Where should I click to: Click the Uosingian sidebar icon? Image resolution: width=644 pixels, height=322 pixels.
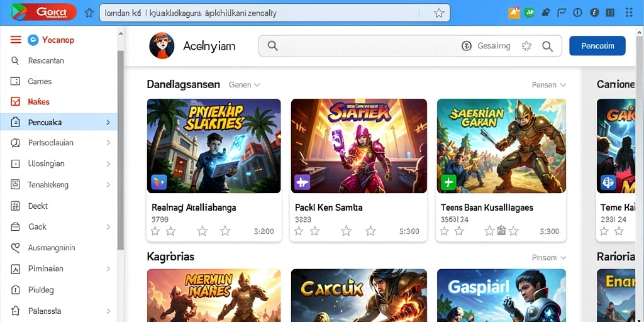(15, 164)
